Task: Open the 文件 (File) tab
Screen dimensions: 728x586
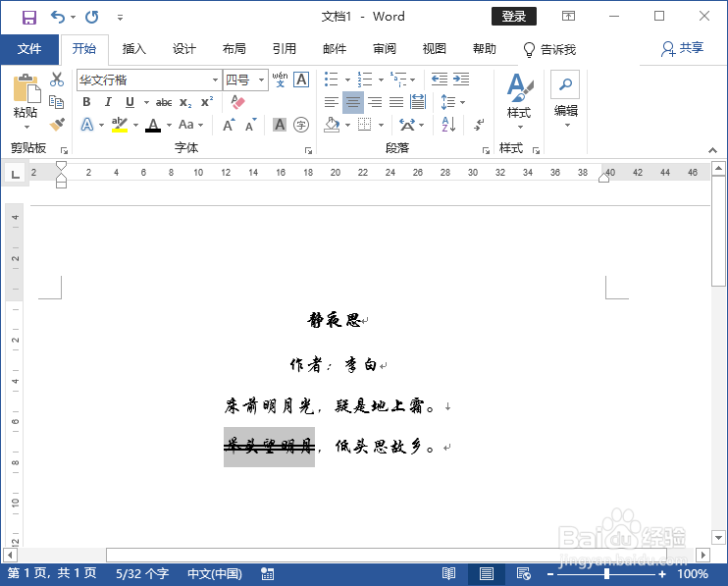Action: (x=29, y=49)
